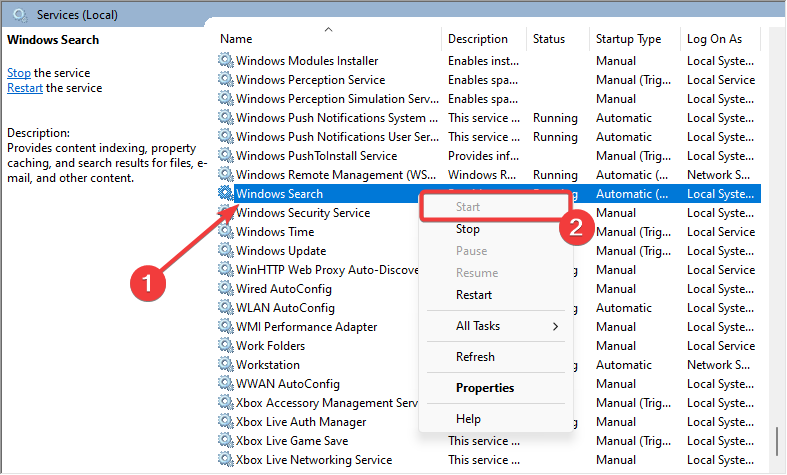787x475 pixels.
Task: Click Automatic startup type for WLAN AutoConfig
Action: click(624, 308)
